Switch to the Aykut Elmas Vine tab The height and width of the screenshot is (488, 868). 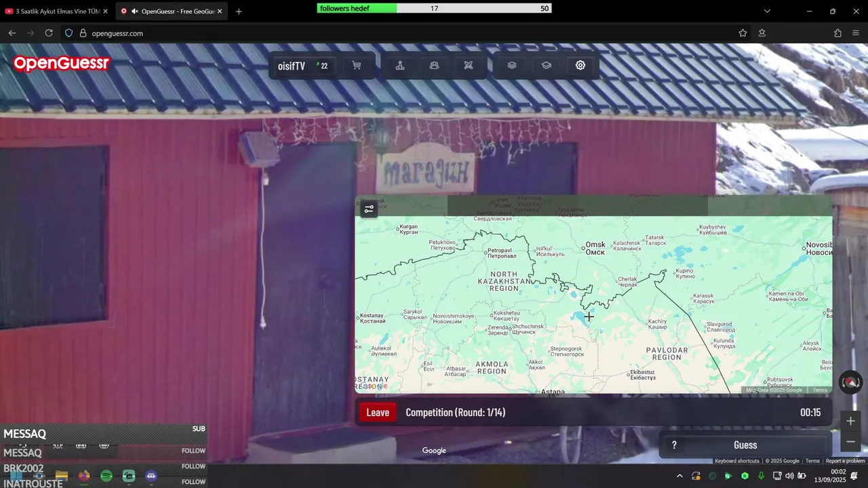[x=57, y=11]
